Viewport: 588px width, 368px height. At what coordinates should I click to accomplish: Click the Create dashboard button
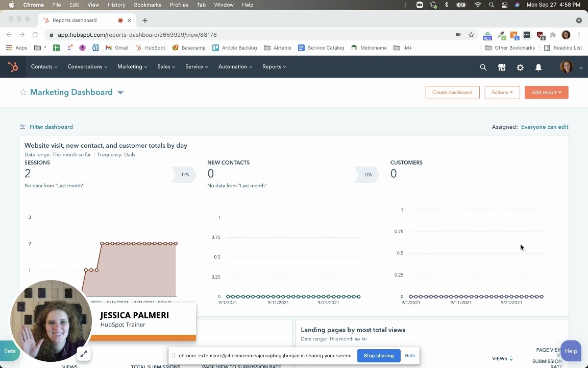tap(452, 93)
